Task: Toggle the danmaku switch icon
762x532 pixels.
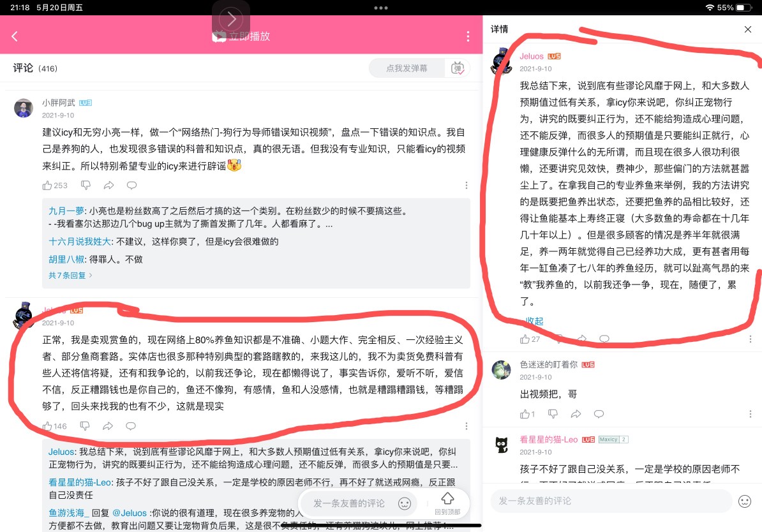Action: point(458,68)
